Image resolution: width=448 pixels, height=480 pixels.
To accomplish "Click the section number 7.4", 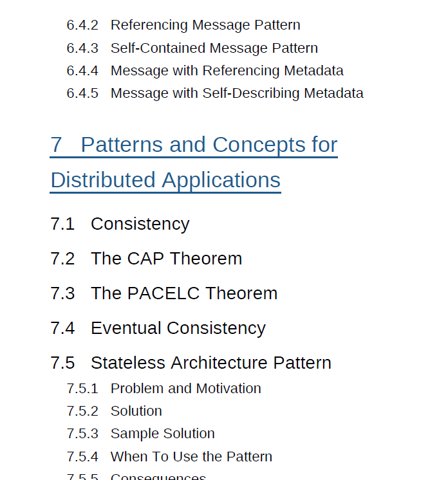I will (x=62, y=328).
